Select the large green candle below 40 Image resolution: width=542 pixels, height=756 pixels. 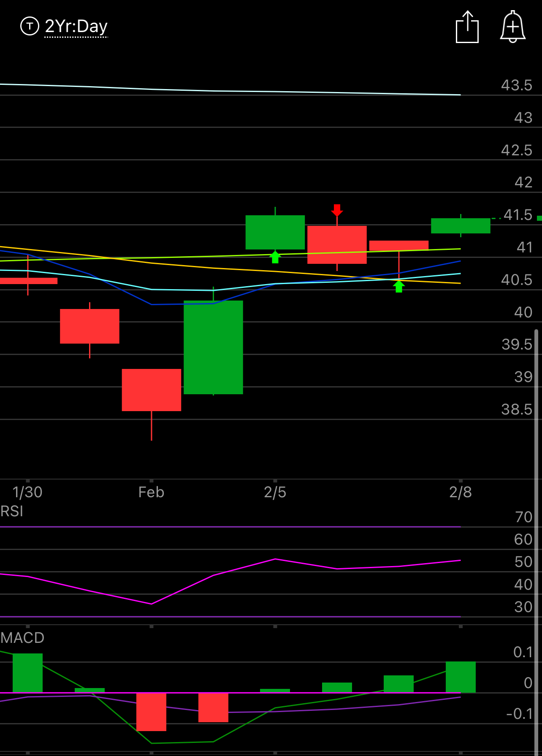tap(213, 347)
